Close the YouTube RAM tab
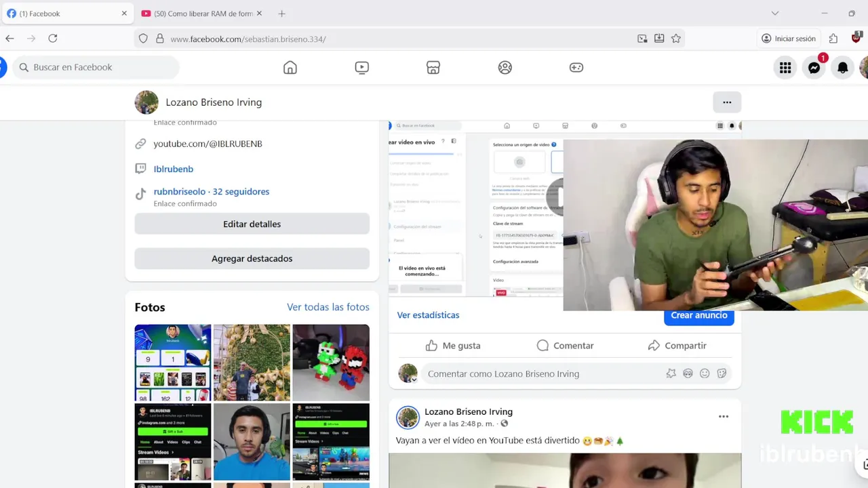 pyautogui.click(x=259, y=14)
